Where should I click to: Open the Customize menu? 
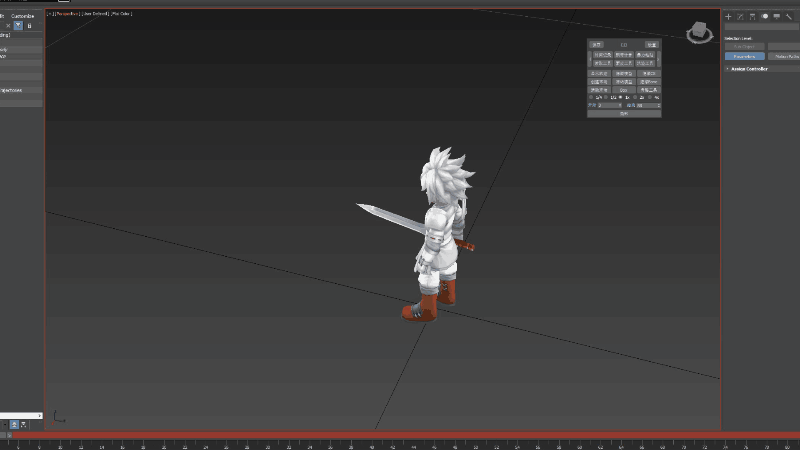pos(22,16)
